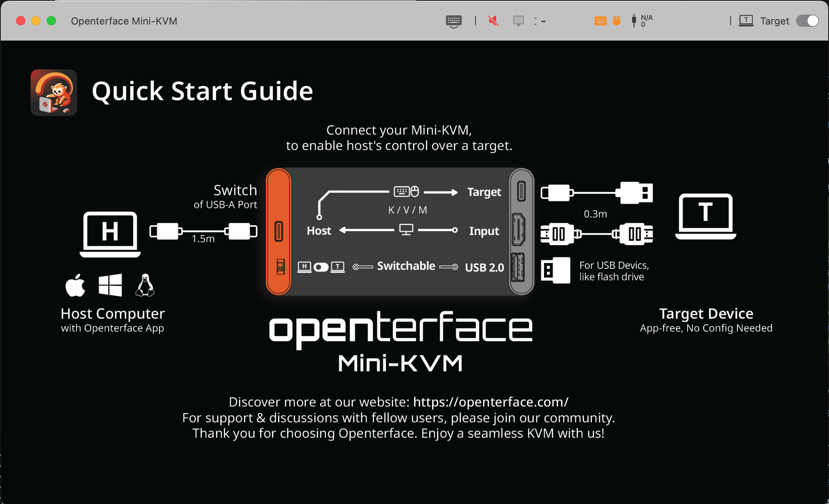
Task: Click the Windows logo icon
Action: pyautogui.click(x=110, y=285)
